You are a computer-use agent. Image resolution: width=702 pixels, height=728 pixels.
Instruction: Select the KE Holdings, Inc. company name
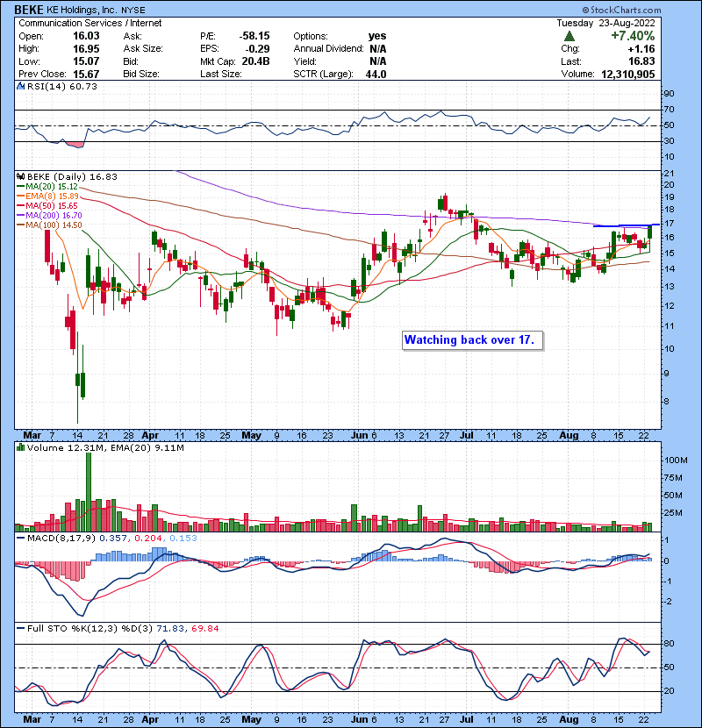click(x=82, y=10)
